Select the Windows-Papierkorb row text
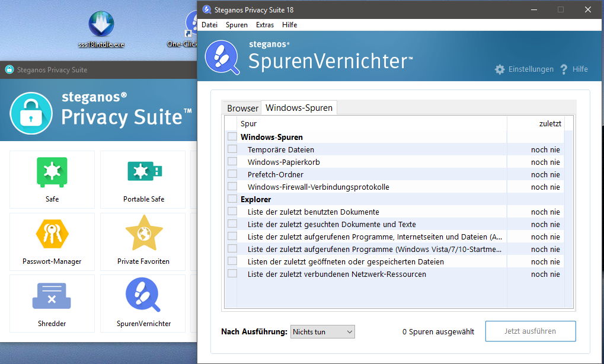 click(x=284, y=162)
